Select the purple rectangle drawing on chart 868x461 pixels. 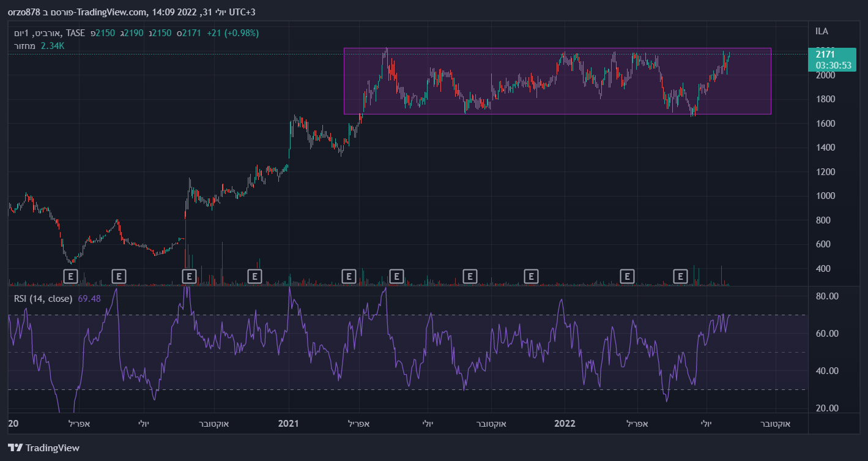click(x=557, y=48)
